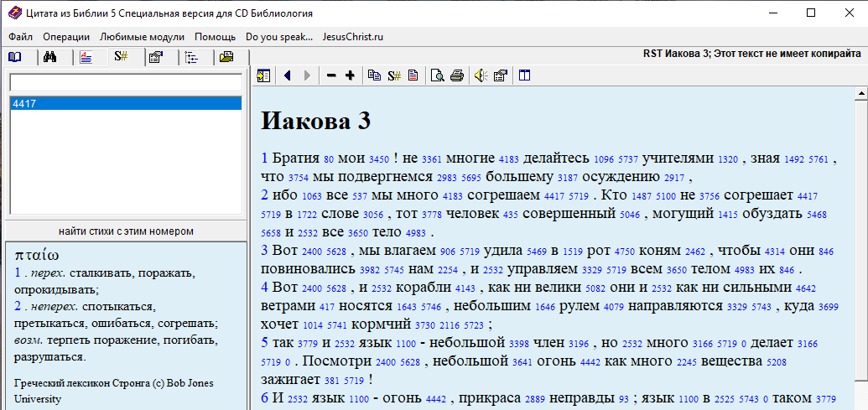Open print preview with magnifier icon

pyautogui.click(x=437, y=75)
